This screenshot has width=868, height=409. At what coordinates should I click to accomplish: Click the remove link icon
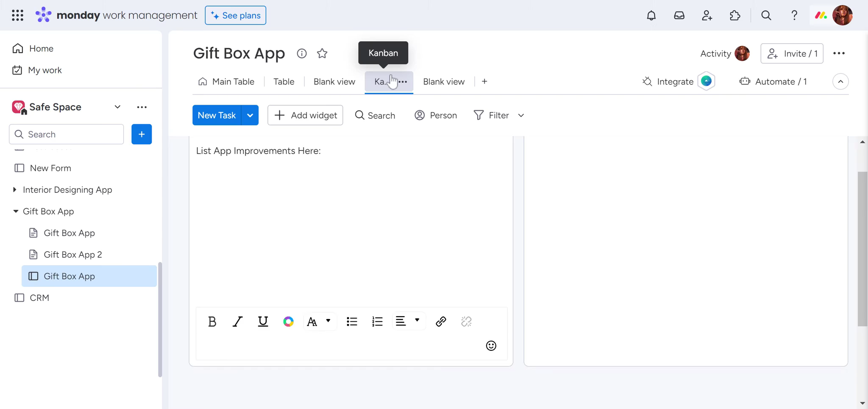466,322
